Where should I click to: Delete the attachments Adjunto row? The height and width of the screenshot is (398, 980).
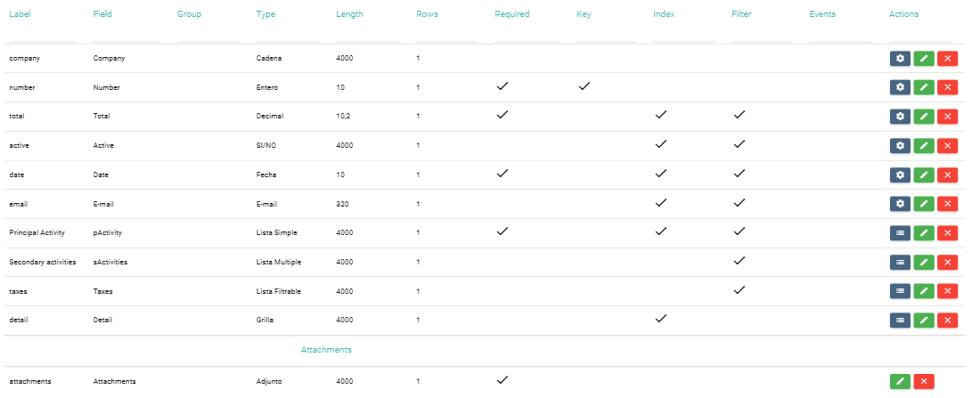924,381
